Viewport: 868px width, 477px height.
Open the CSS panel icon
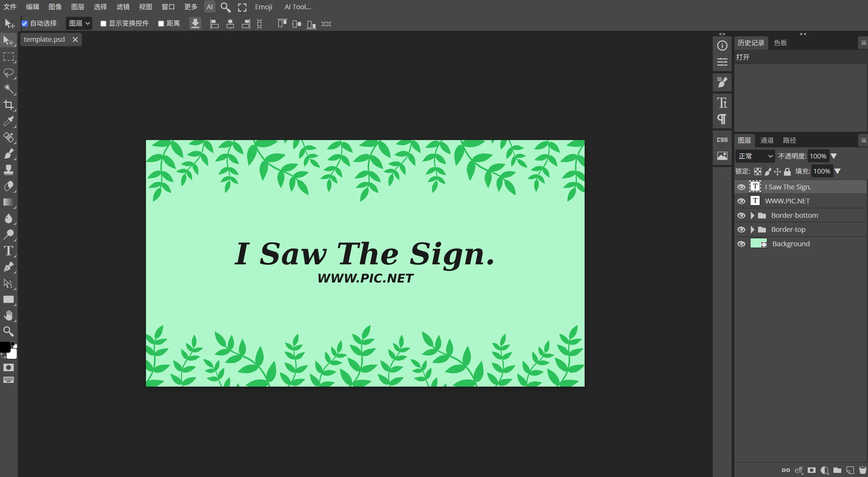click(x=722, y=140)
